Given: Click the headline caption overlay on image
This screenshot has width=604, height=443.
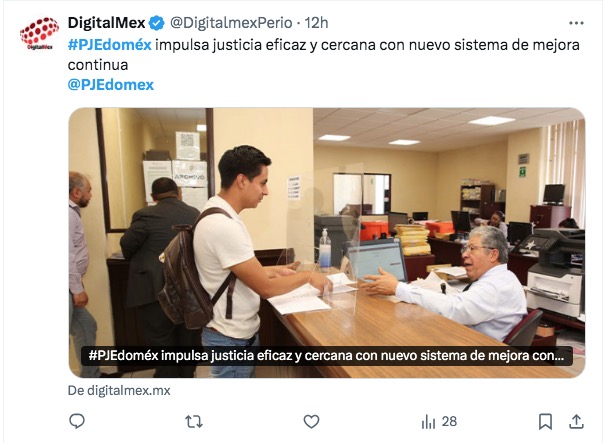Looking at the screenshot, I should 327,356.
